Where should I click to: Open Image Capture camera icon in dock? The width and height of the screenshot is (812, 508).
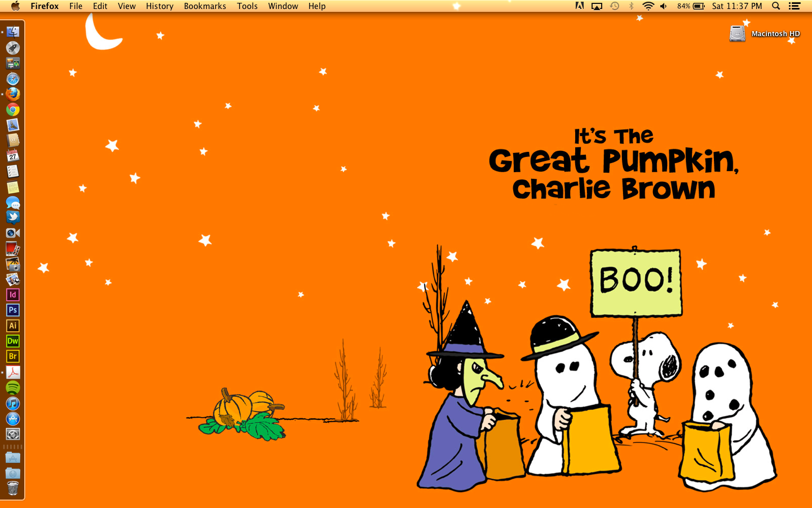pyautogui.click(x=13, y=264)
